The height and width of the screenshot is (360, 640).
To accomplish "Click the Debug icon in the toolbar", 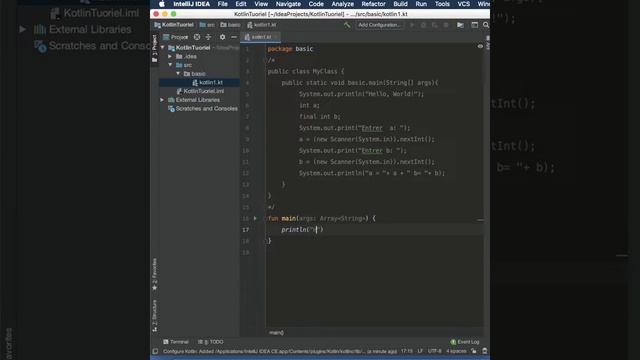I will 423,25.
